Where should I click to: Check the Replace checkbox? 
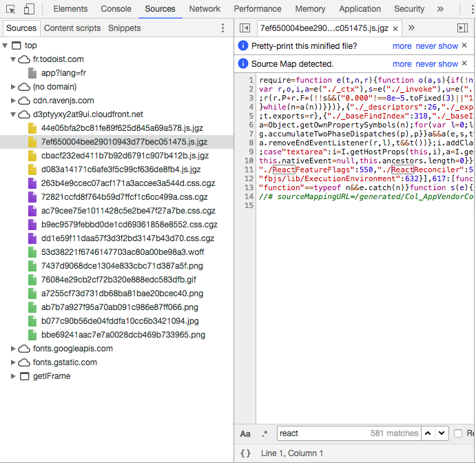(458, 433)
